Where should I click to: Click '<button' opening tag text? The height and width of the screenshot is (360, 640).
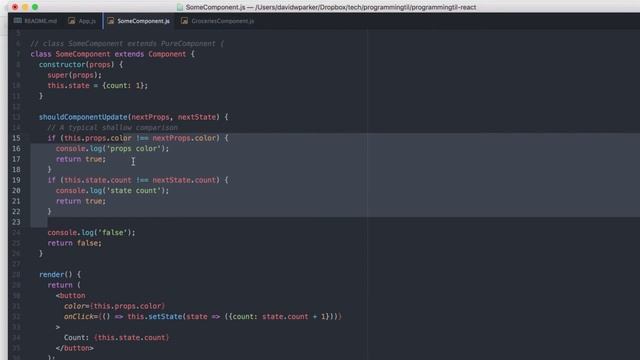point(71,296)
